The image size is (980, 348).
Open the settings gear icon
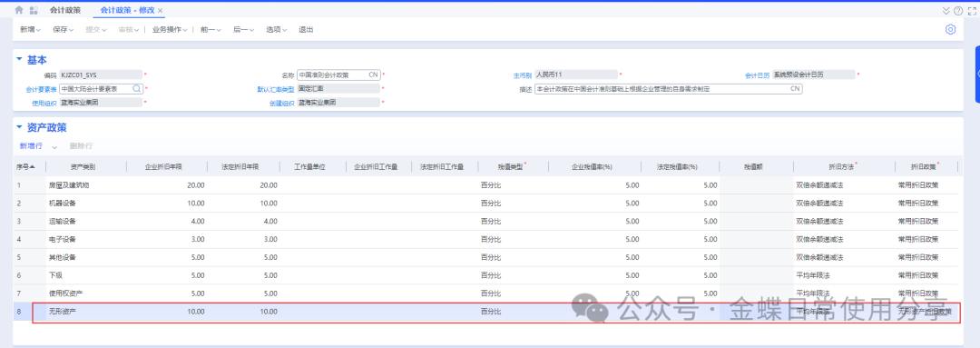(951, 29)
